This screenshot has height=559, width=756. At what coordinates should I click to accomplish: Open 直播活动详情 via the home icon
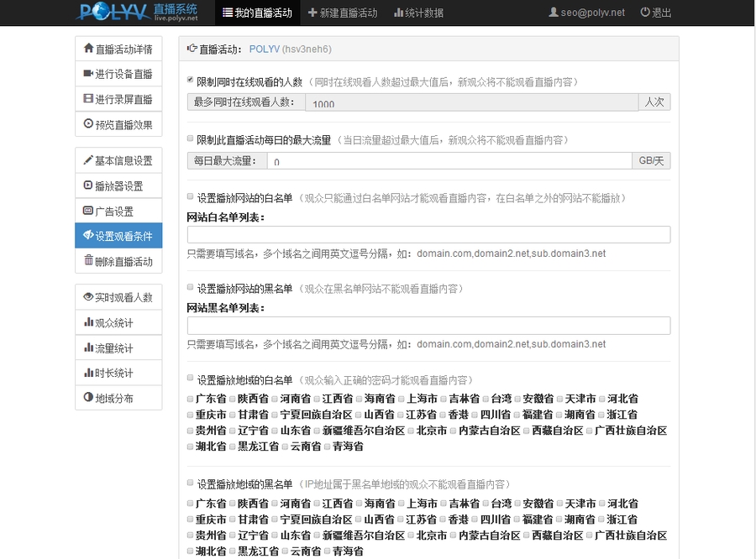click(x=118, y=49)
